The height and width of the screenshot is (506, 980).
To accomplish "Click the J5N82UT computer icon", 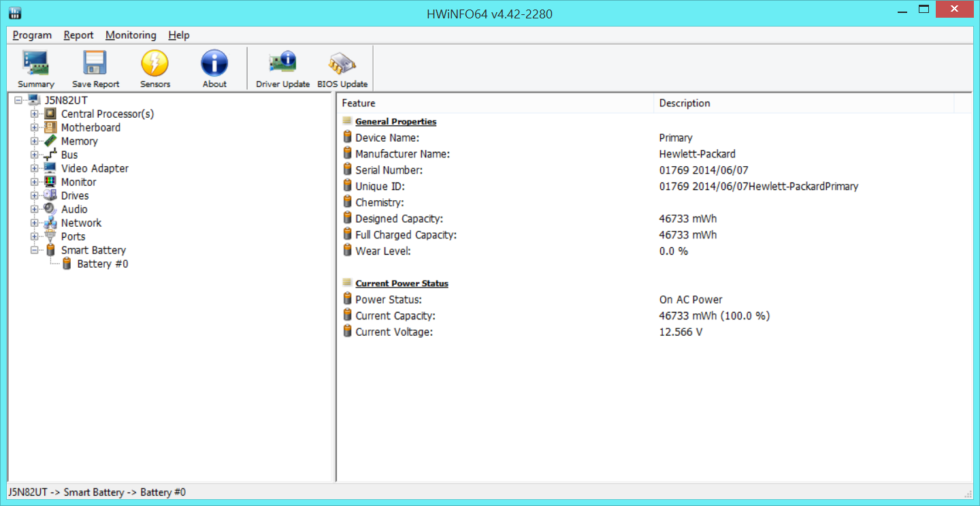I will pyautogui.click(x=34, y=100).
